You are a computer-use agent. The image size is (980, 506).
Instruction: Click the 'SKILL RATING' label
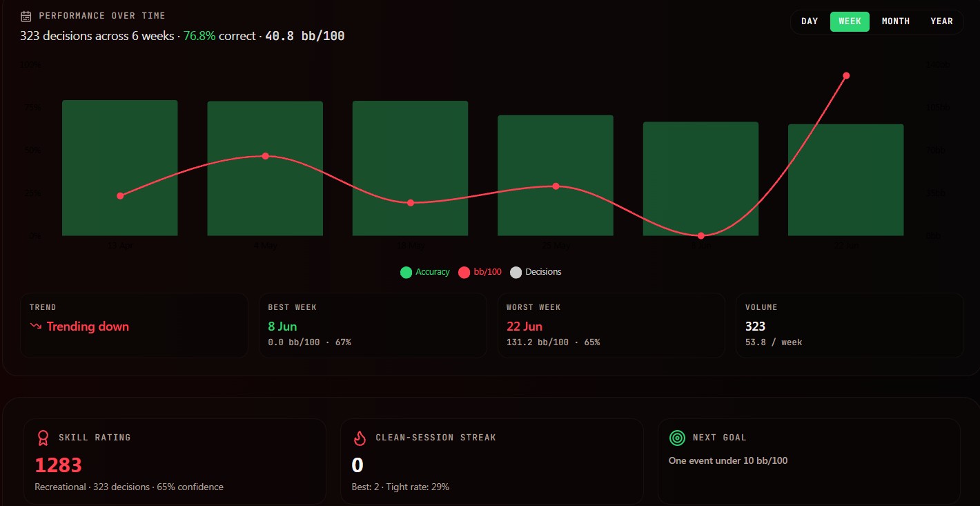95,438
